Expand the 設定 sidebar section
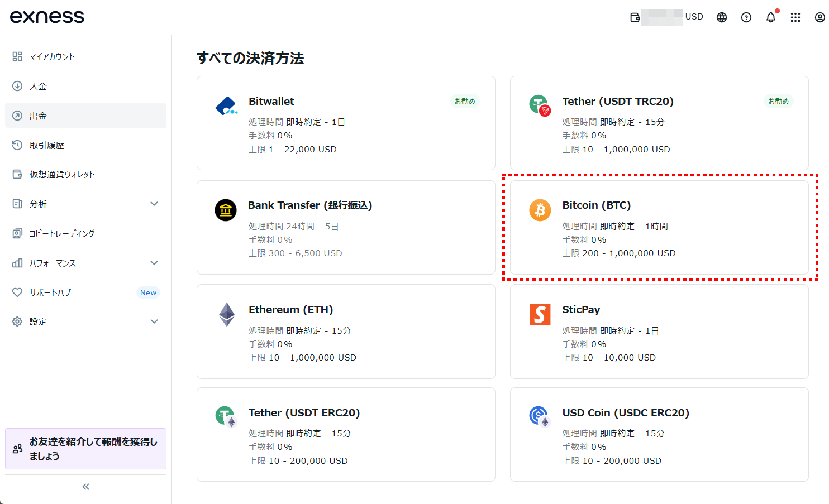Image resolution: width=829 pixels, height=504 pixels. point(85,321)
